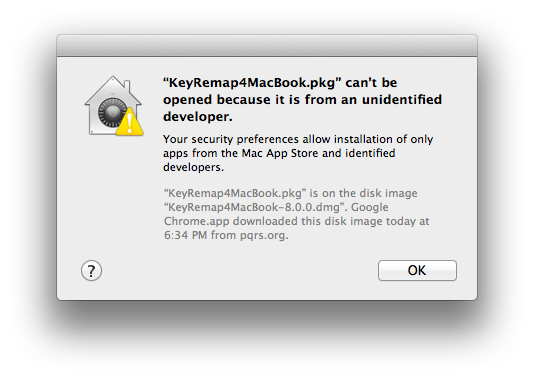The width and height of the screenshot is (534, 379).
Task: Click the "6:34 PM" download time
Action: [185, 235]
